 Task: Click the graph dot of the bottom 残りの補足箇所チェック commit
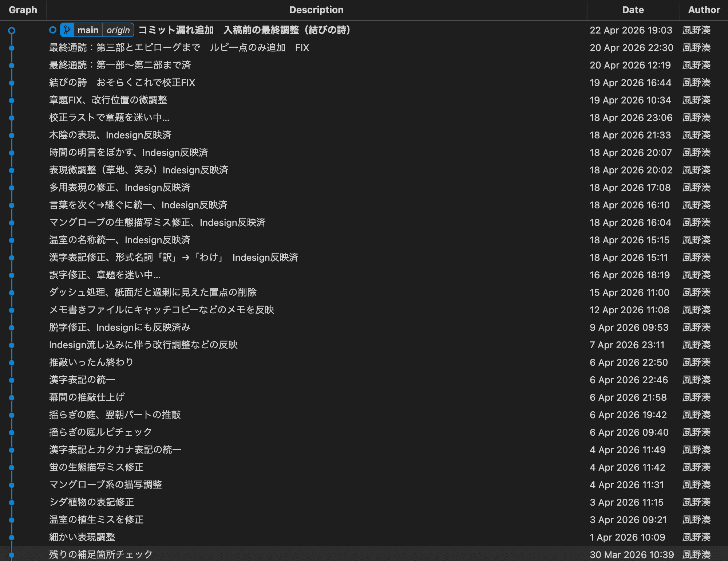click(12, 555)
